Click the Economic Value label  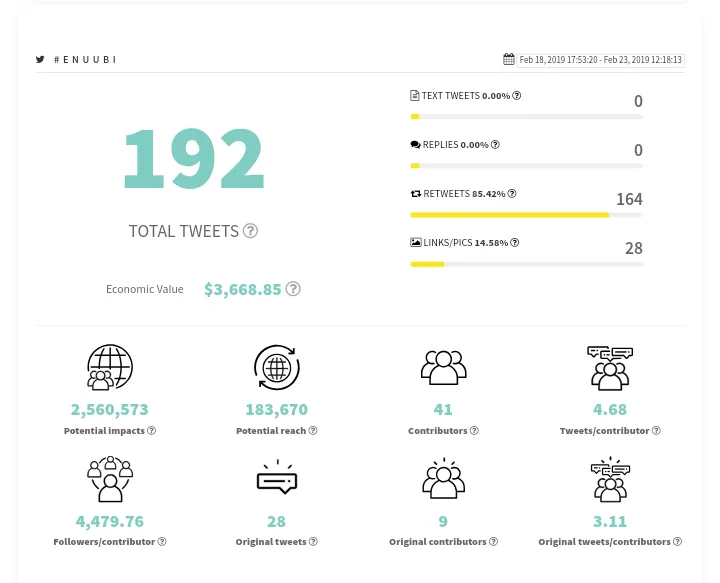(x=145, y=289)
